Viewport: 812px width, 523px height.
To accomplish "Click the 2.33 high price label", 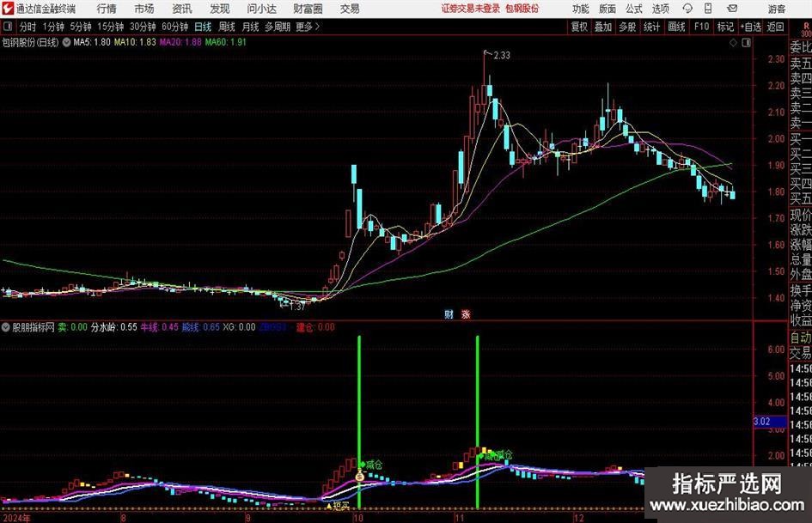I will (x=501, y=56).
